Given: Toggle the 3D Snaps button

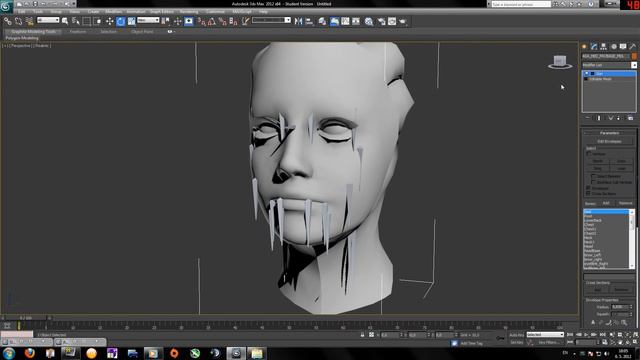Looking at the screenshot, I should (x=202, y=21).
